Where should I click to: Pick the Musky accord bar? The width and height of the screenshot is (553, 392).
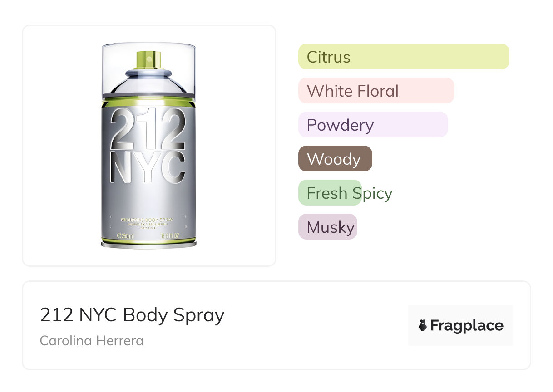pyautogui.click(x=327, y=227)
